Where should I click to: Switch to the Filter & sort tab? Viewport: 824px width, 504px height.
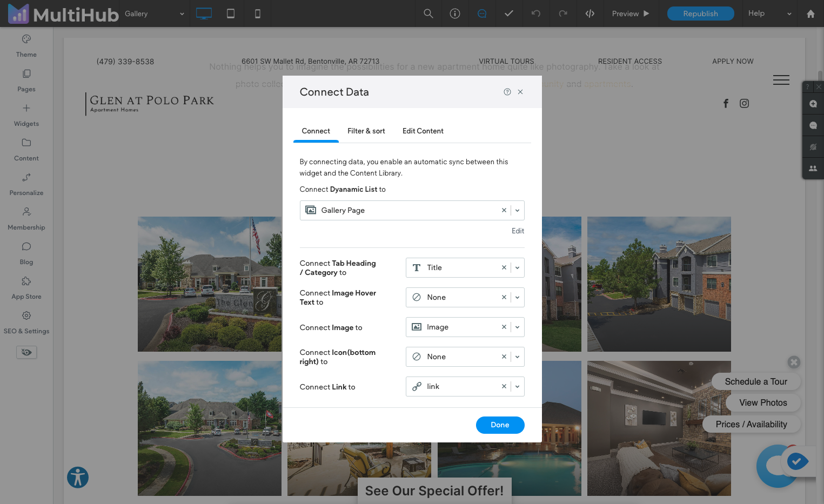(366, 131)
